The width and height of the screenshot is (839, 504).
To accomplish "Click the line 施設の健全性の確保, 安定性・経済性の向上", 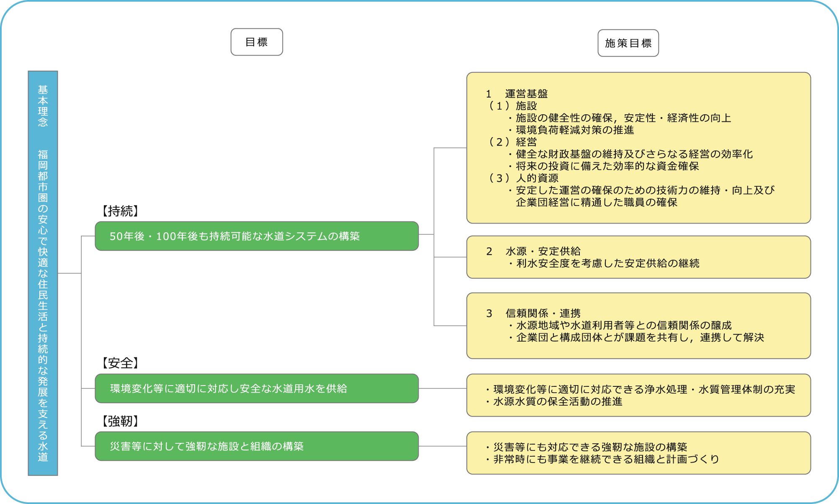I will click(620, 118).
